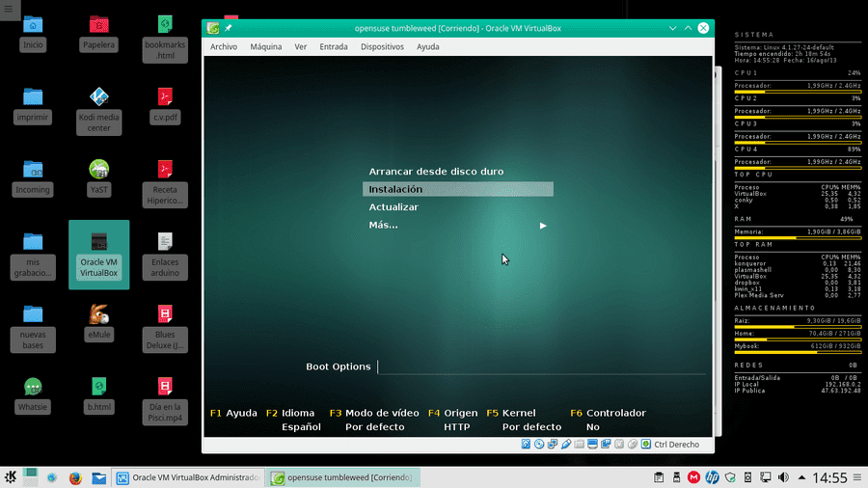Click the CPU features status icon
868x488 pixels.
point(619,445)
